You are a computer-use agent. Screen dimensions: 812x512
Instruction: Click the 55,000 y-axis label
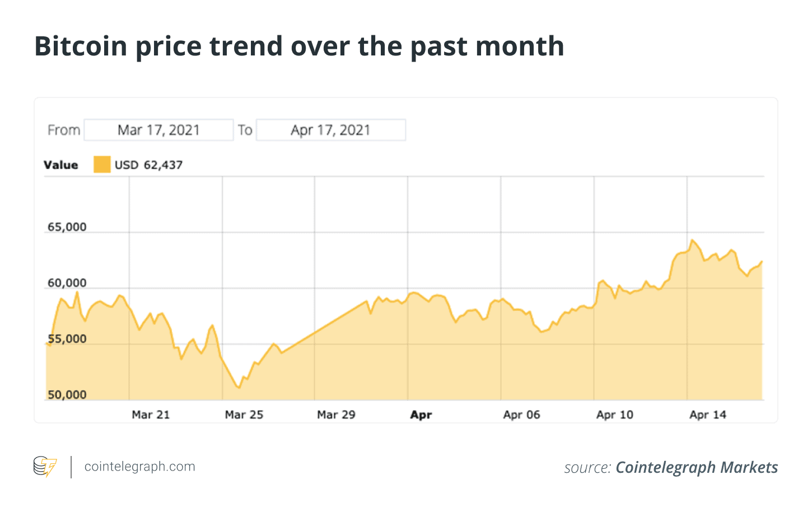(67, 339)
